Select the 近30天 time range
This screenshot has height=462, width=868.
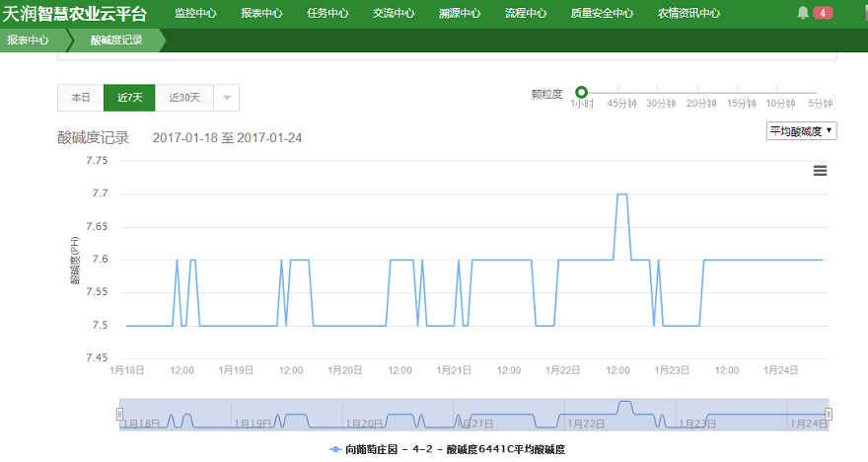(183, 98)
